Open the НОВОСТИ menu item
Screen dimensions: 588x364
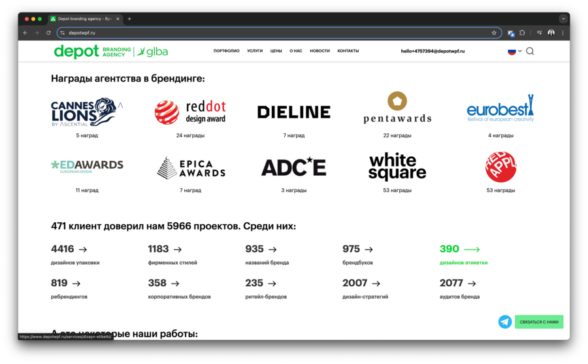pos(319,51)
